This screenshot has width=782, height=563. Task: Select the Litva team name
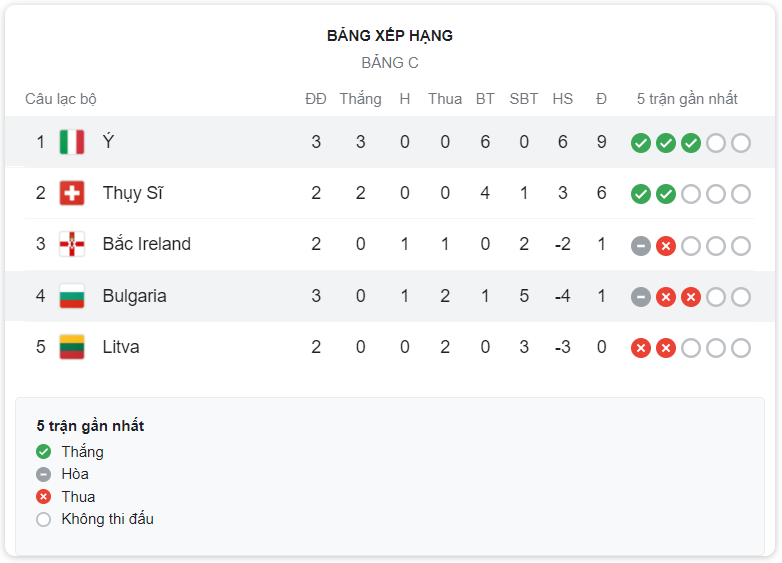[x=121, y=347]
